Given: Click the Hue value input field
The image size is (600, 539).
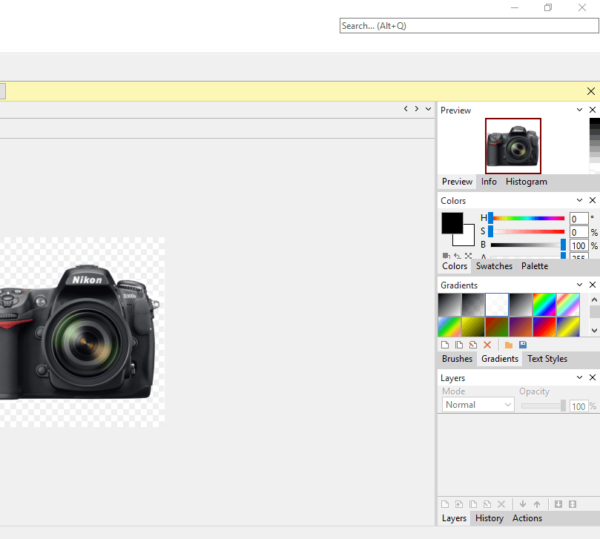Looking at the screenshot, I should 579,218.
